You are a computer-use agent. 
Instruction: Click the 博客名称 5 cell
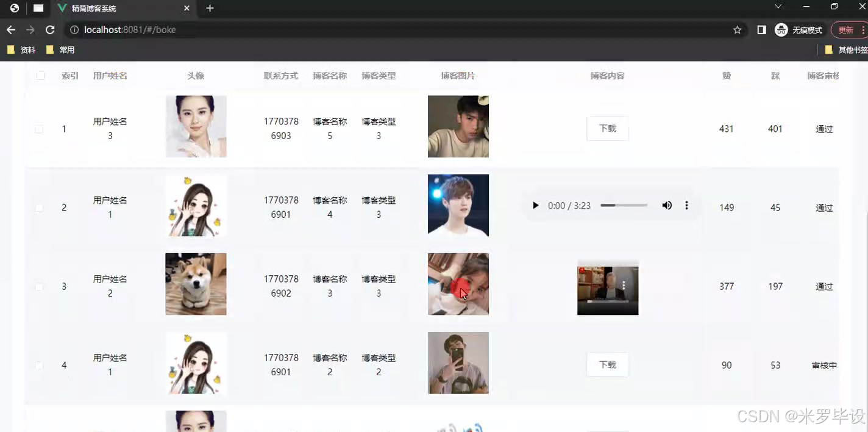pyautogui.click(x=330, y=129)
